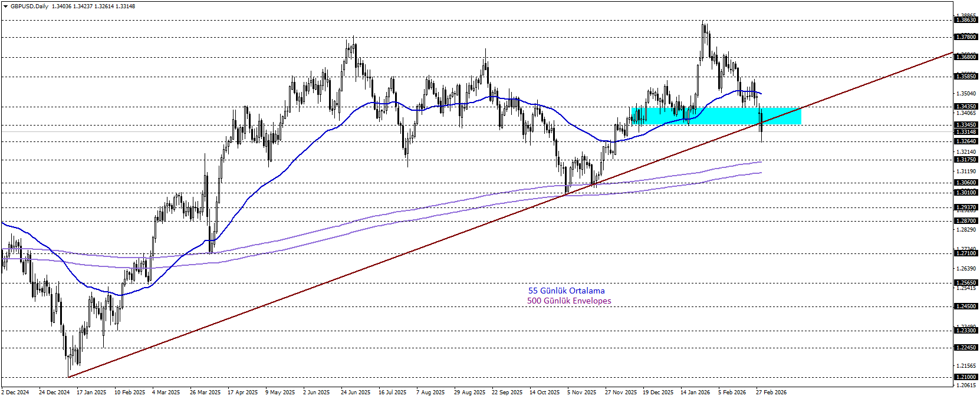
Task: Select the "24 Jun 2025" date axis label
Action: coord(356,393)
